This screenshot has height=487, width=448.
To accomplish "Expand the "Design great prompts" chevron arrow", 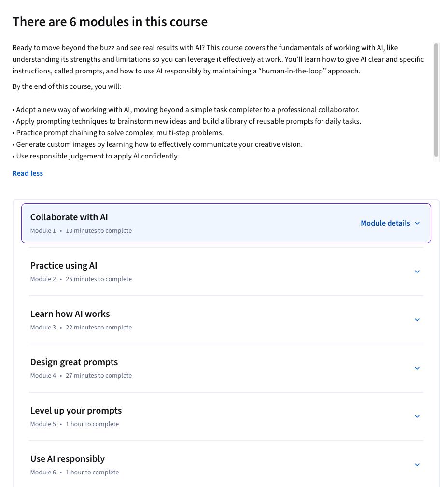I will (417, 368).
